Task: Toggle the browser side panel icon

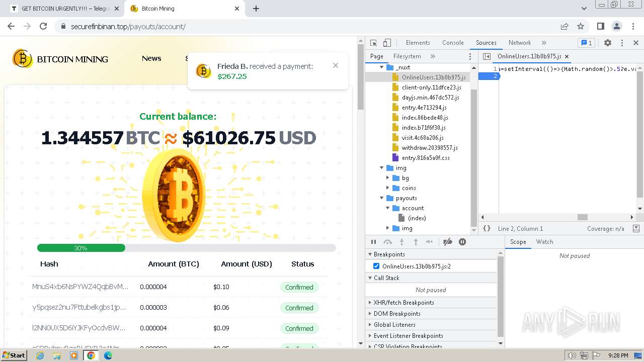Action: point(600,26)
